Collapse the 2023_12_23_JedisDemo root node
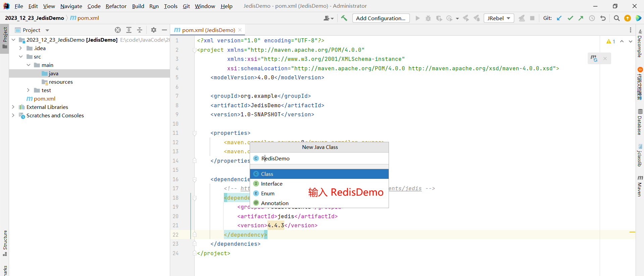The height and width of the screenshot is (276, 644). (x=13, y=40)
